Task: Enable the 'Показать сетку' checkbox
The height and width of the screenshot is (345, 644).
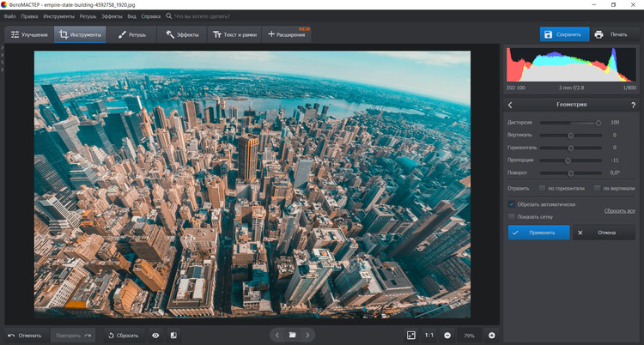Action: [512, 217]
